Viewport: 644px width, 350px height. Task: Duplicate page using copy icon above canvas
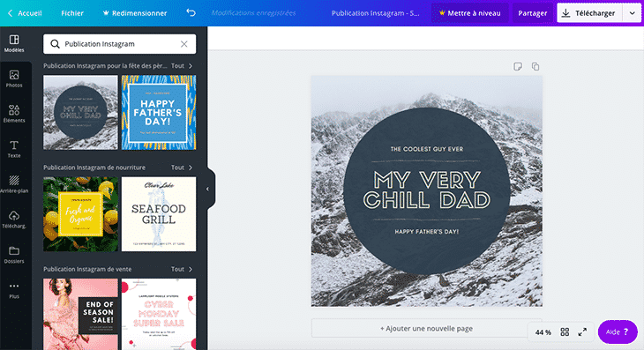tap(535, 66)
